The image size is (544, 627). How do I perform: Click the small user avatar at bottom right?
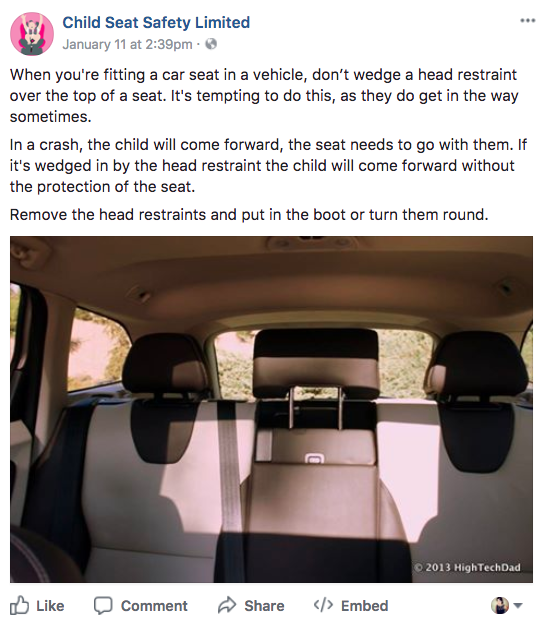click(500, 605)
